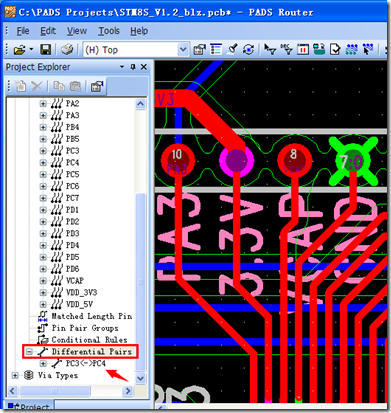Select the PB5 net in tree
Viewport: 391px width, 413px height.
(x=72, y=139)
